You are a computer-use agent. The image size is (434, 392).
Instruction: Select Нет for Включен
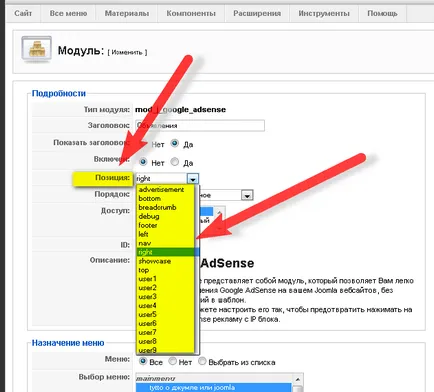click(143, 162)
